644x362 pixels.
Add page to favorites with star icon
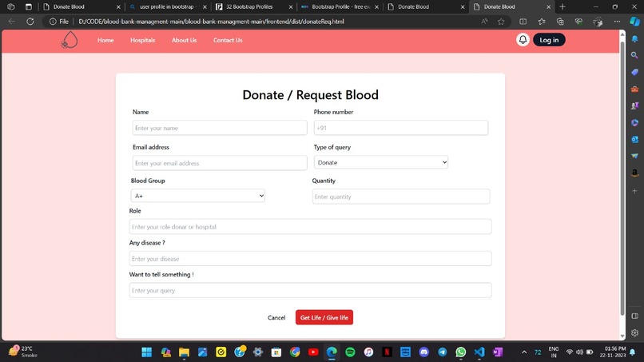pos(501,22)
